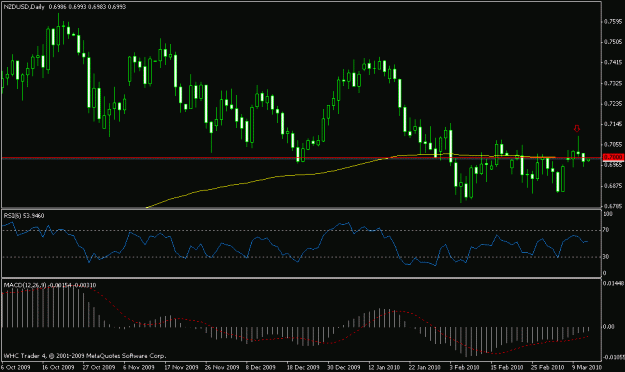Screen dimensions: 625x372
Task: Click the 26 Nov 2009 time axis label
Action: click(222, 367)
